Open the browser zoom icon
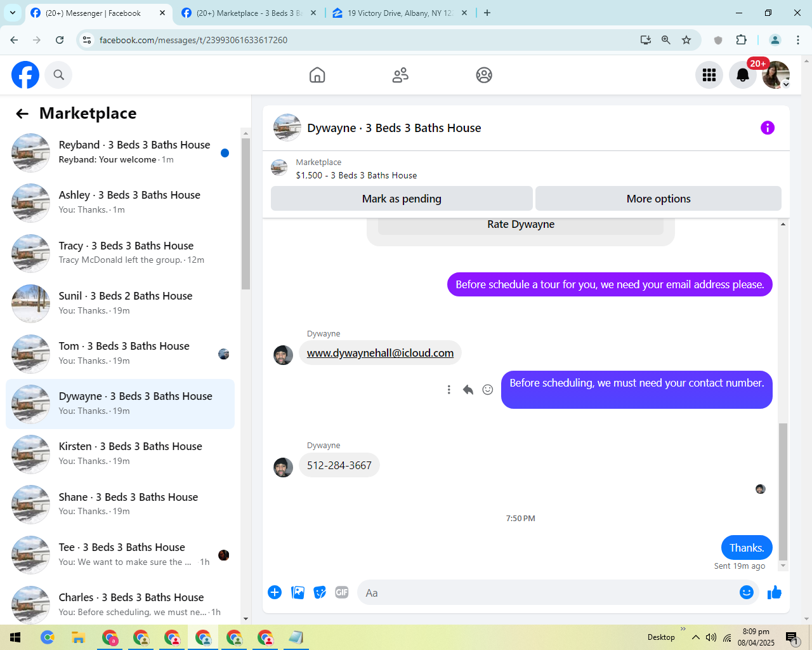812x650 pixels. point(666,40)
